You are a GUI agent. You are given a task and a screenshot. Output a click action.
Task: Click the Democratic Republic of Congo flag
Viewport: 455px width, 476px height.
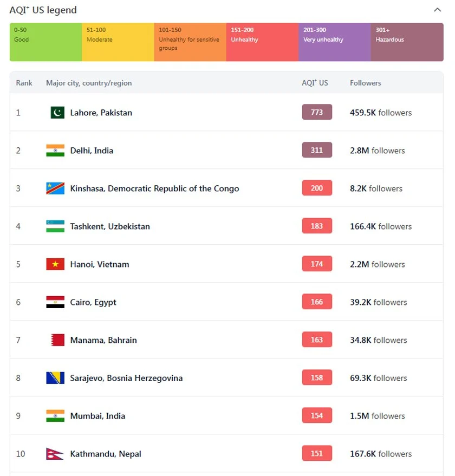(x=55, y=188)
